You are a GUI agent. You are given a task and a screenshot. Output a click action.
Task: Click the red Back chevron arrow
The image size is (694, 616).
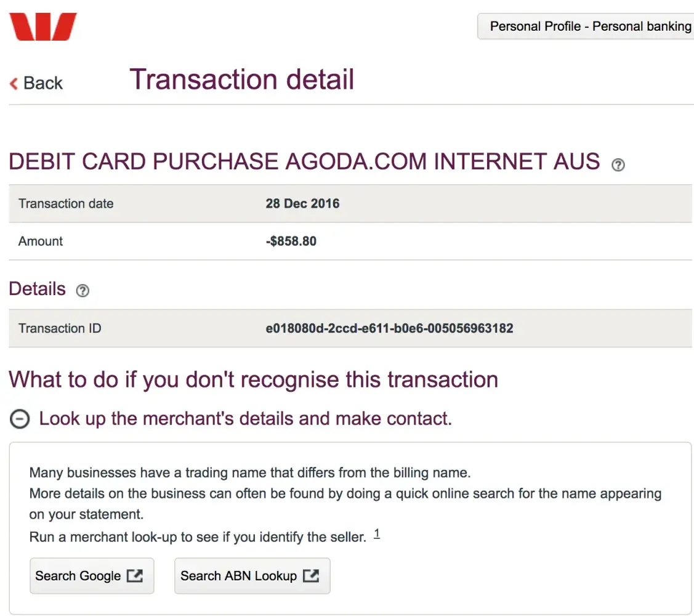14,84
